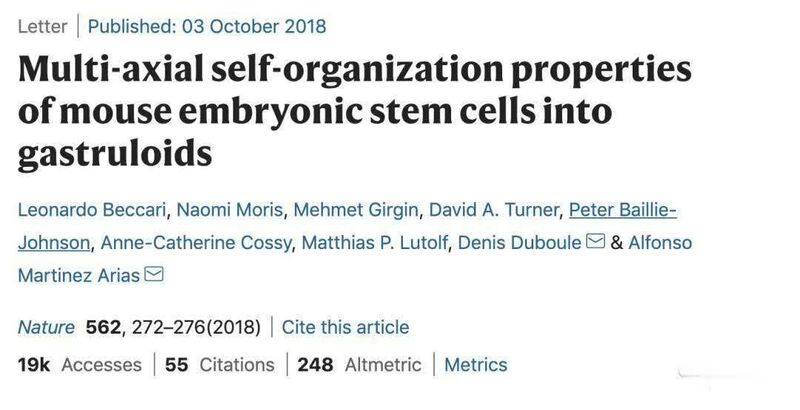Viewport: 800px width, 410px height.
Task: Open David A. Turner author details
Action: click(493, 210)
